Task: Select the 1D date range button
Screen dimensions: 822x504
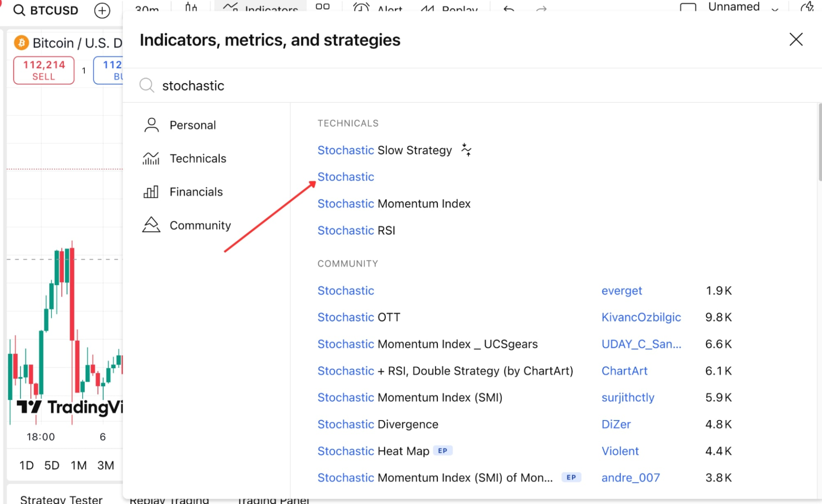Action: 26,465
